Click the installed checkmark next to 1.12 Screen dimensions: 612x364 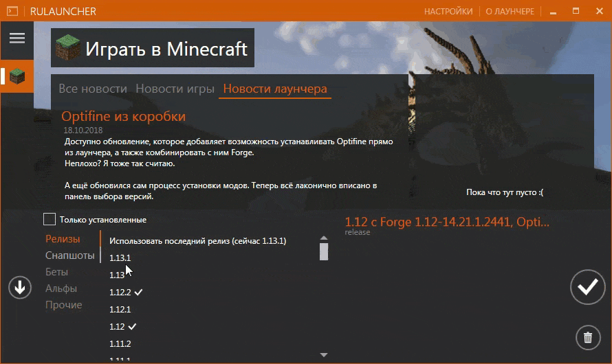click(x=132, y=326)
